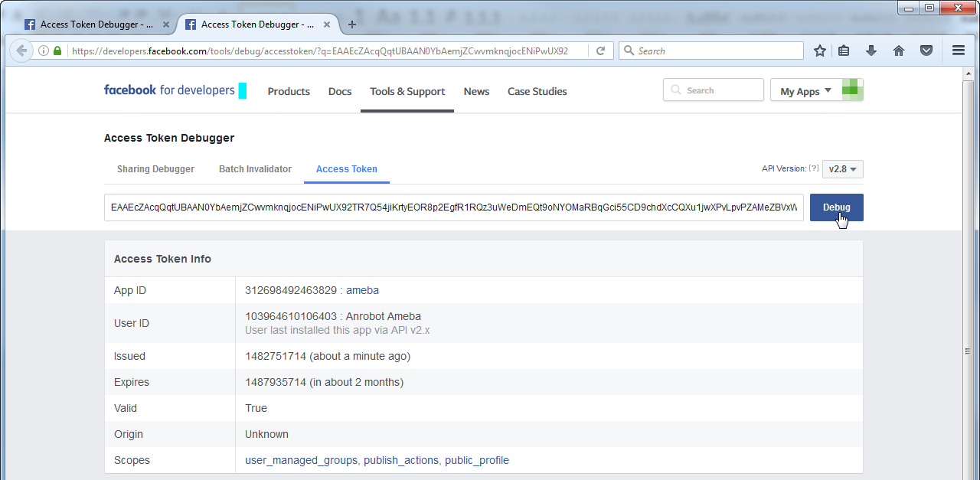Screen dimensions: 980x480
Task: Open Firefox hamburger menu
Action: pyautogui.click(x=958, y=51)
